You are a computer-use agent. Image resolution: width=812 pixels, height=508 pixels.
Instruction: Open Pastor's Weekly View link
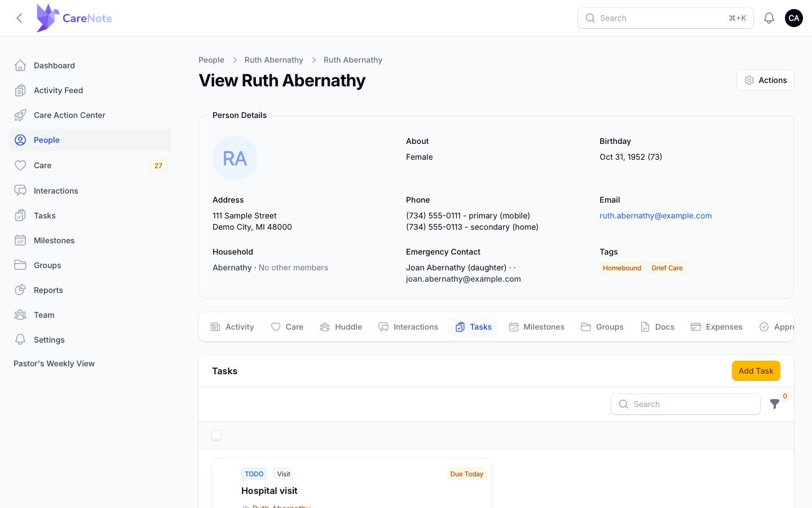click(x=54, y=364)
